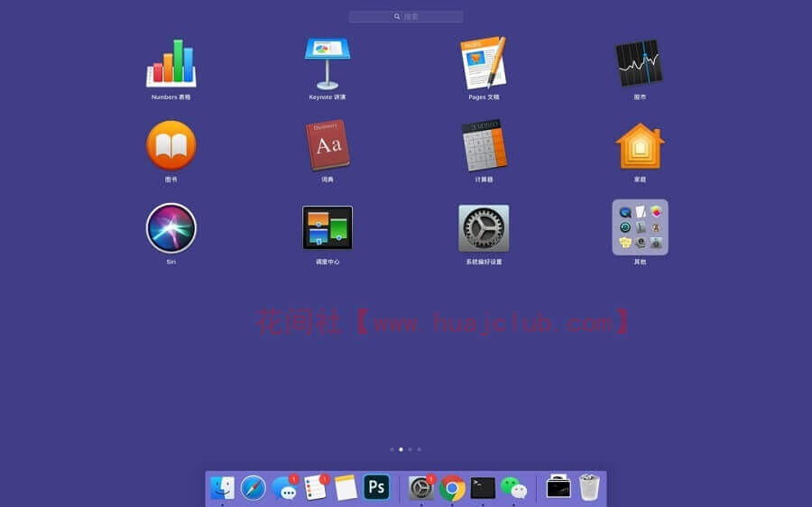
Task: Launch the Calculator (计算器) app
Action: [x=484, y=145]
